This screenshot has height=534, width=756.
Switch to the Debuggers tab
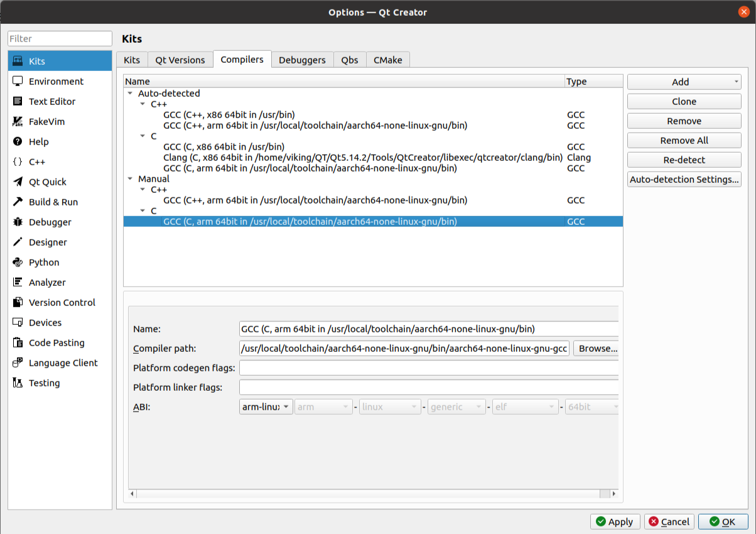pos(302,60)
